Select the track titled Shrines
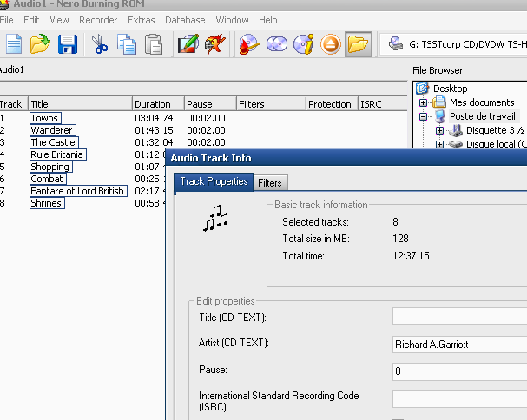 pyautogui.click(x=47, y=203)
